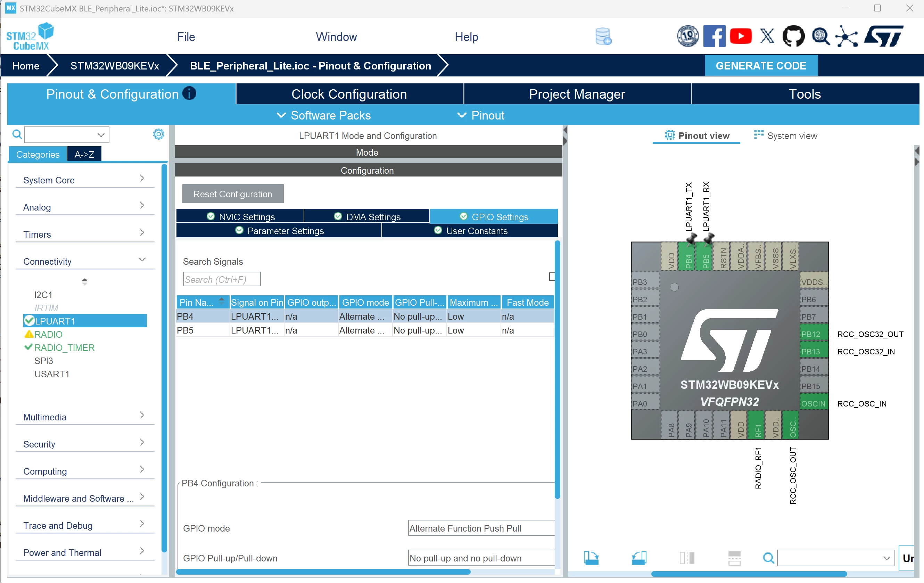924x583 pixels.
Task: Click the pinout view horizontal scrollbar
Action: point(749,574)
